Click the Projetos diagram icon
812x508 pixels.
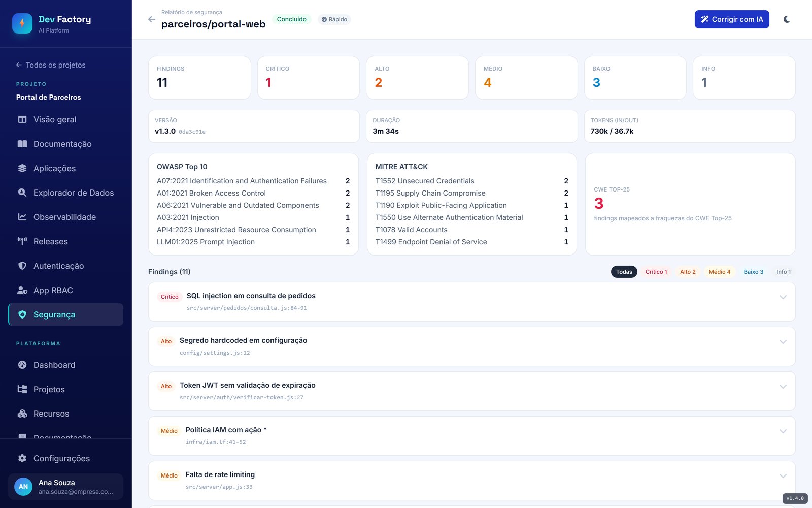point(22,389)
